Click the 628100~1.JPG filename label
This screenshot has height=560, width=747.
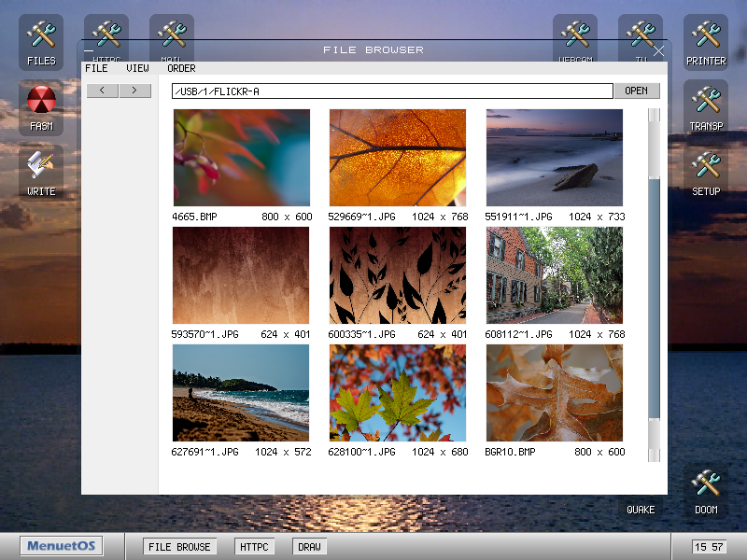click(361, 452)
